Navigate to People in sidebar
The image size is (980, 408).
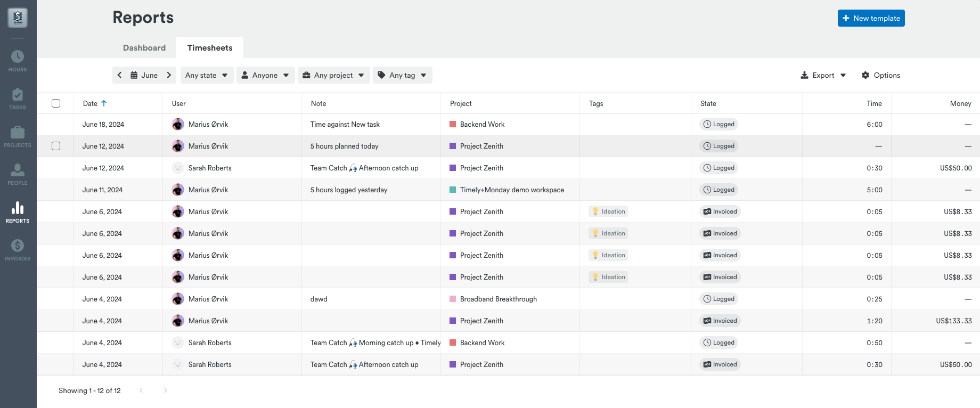click(x=18, y=175)
